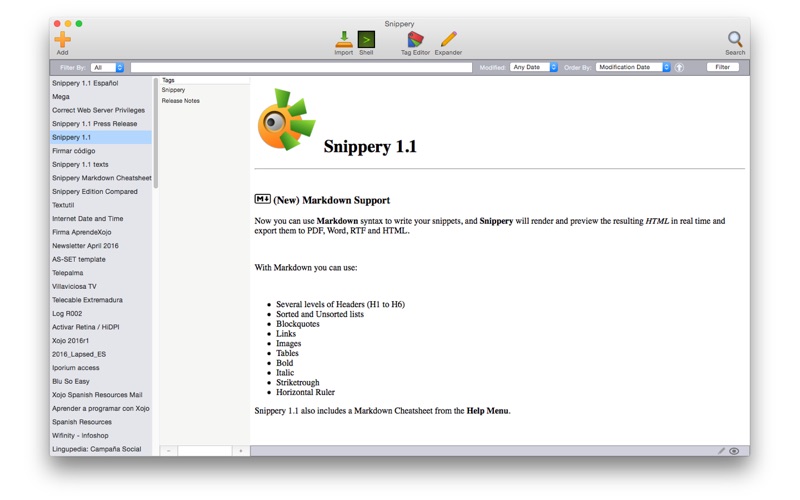Open the Tag Editor

coord(415,39)
